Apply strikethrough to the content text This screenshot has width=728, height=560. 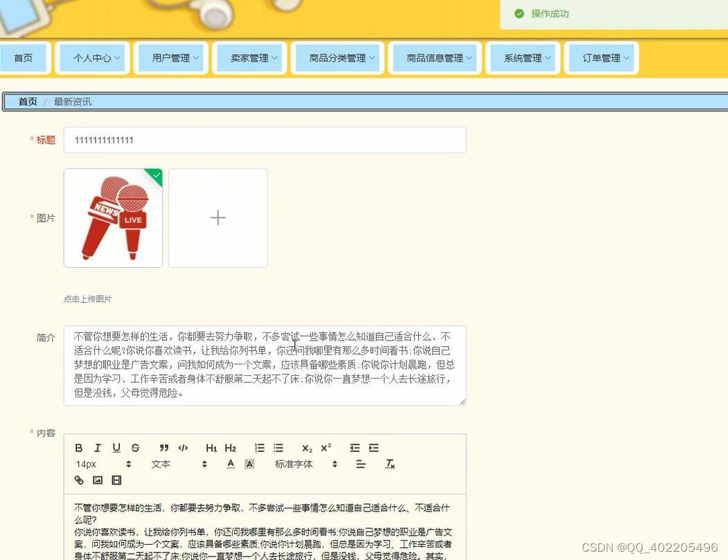coord(135,448)
